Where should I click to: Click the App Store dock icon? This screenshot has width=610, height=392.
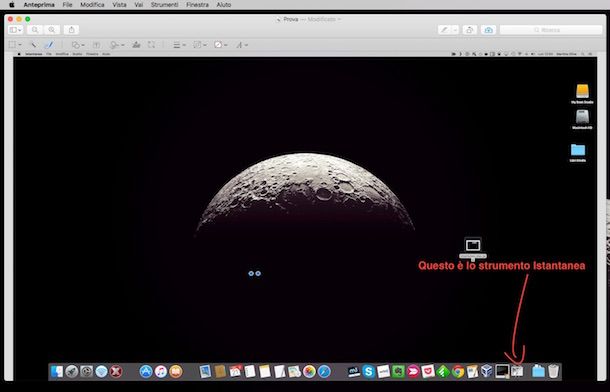[146, 371]
